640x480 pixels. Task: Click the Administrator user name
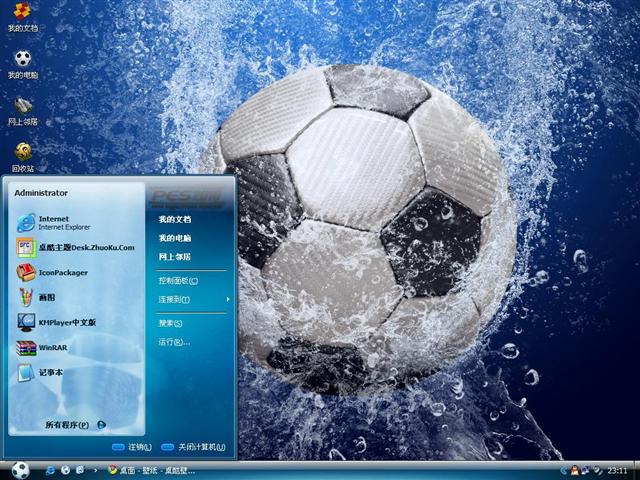41,193
